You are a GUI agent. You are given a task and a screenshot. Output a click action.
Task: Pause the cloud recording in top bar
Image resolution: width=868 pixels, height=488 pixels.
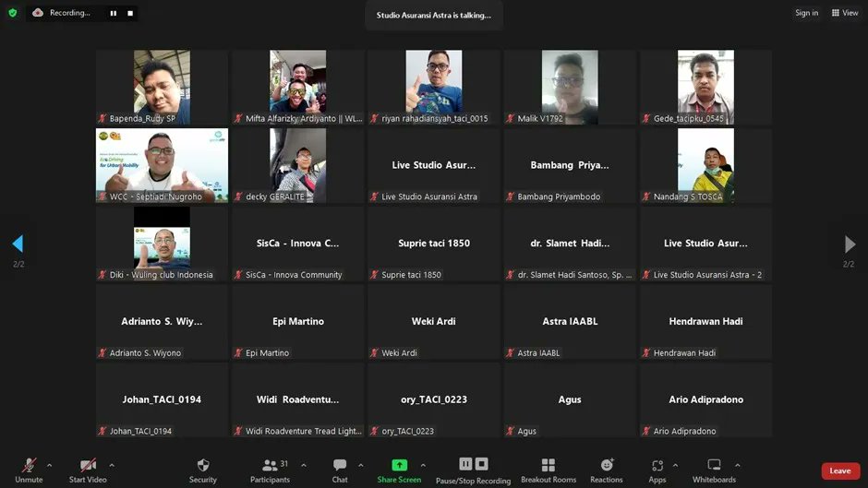tap(114, 13)
